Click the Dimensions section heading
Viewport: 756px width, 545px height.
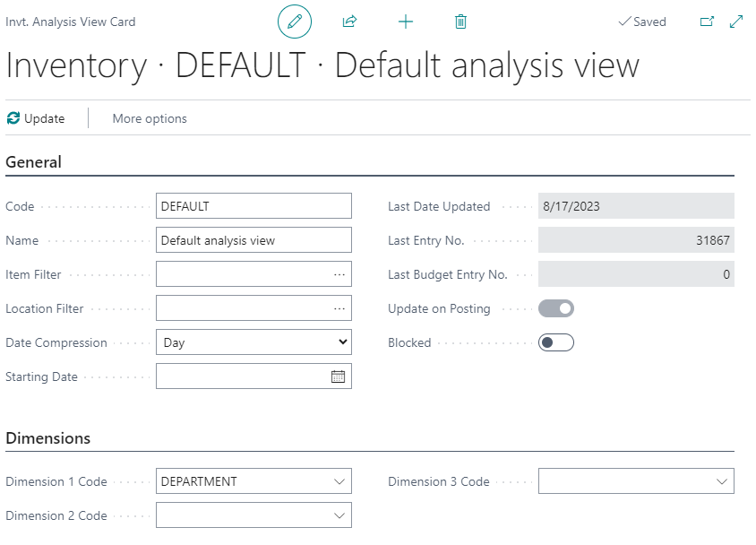pyautogui.click(x=48, y=438)
